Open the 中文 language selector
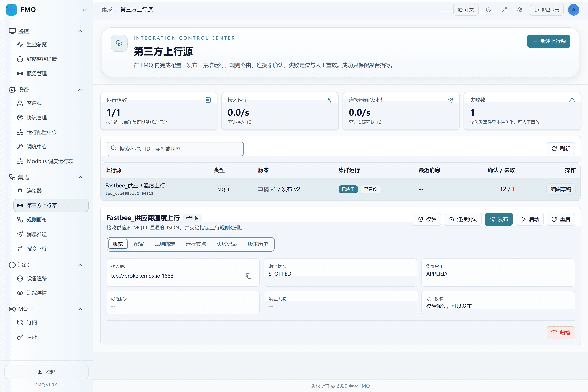The width and height of the screenshot is (588, 392). pyautogui.click(x=466, y=10)
